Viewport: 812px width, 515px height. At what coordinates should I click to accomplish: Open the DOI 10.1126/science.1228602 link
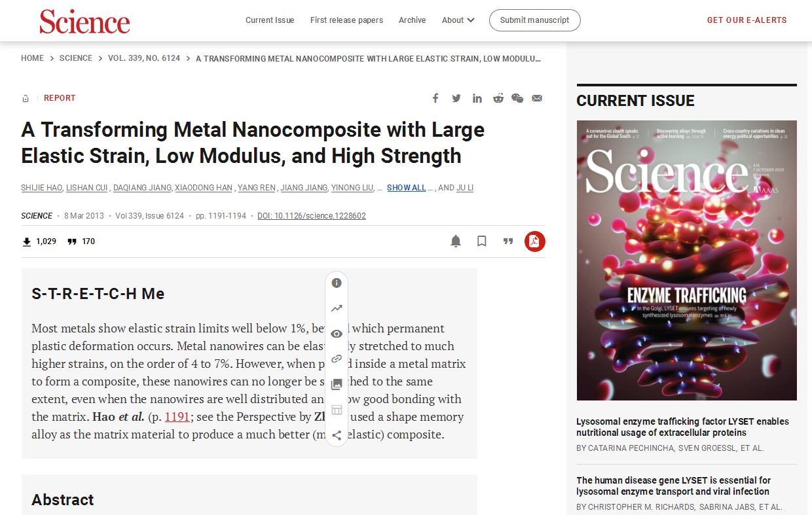(311, 216)
